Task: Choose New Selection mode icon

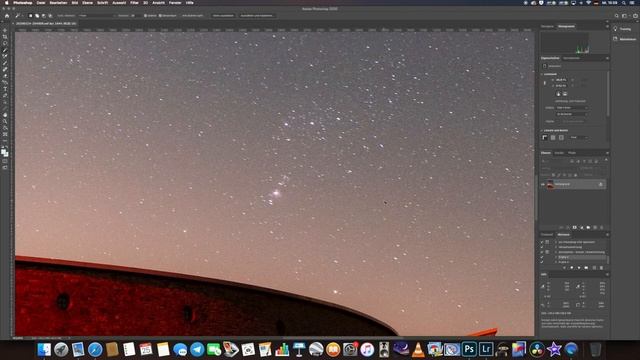Action: (30, 16)
